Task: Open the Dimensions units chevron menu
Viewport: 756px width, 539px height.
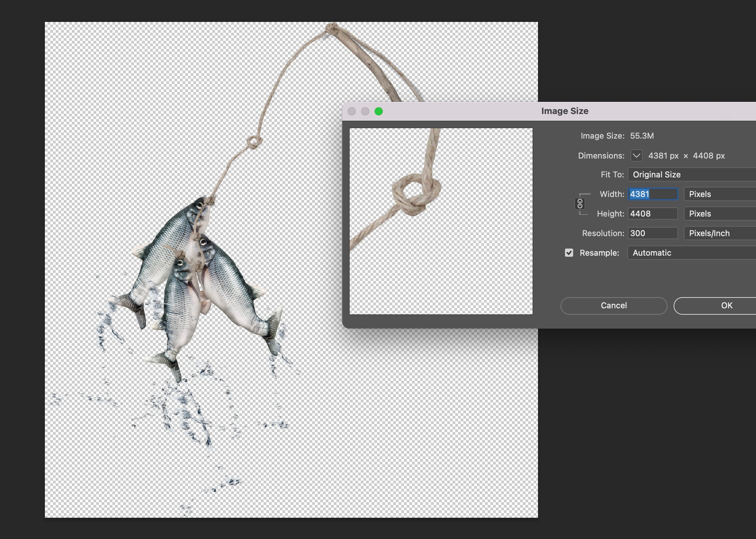Action: 637,156
